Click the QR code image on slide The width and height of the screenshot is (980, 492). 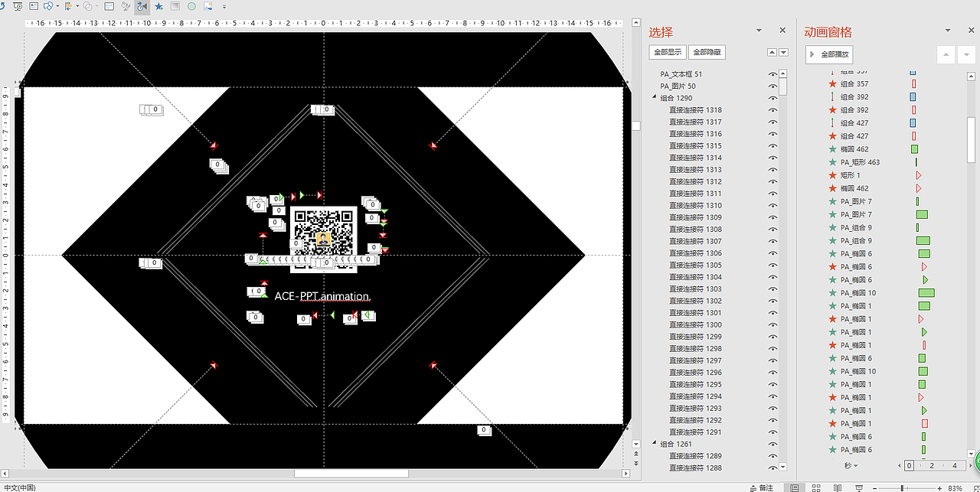point(324,238)
